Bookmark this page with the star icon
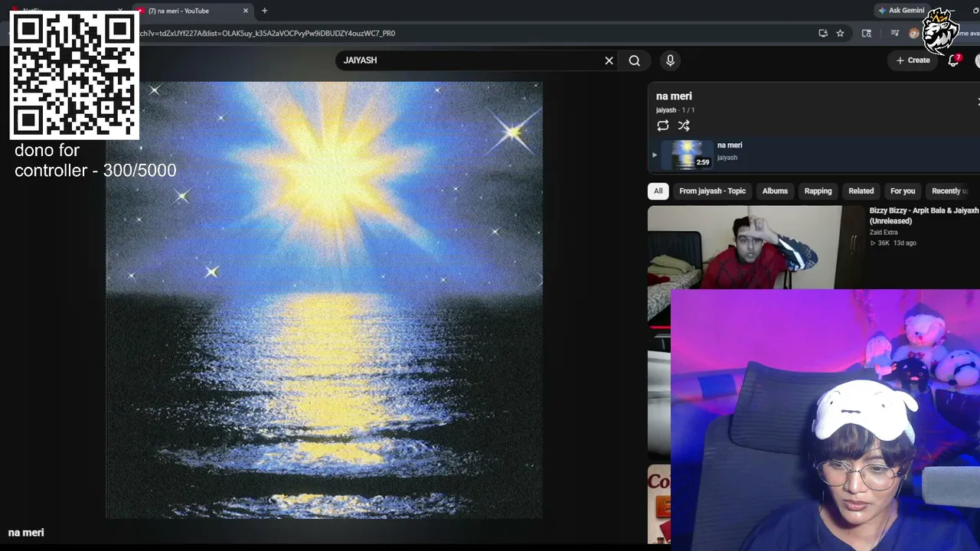This screenshot has height=551, width=980. (841, 34)
